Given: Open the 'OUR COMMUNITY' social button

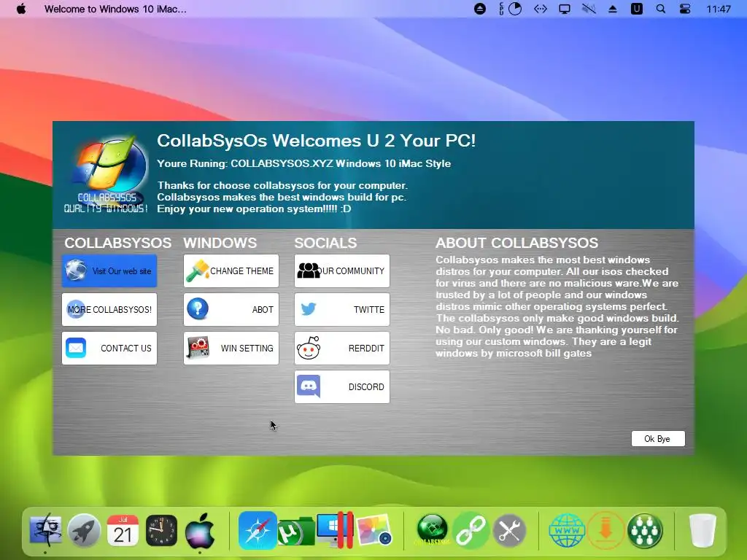Looking at the screenshot, I should (x=342, y=271).
